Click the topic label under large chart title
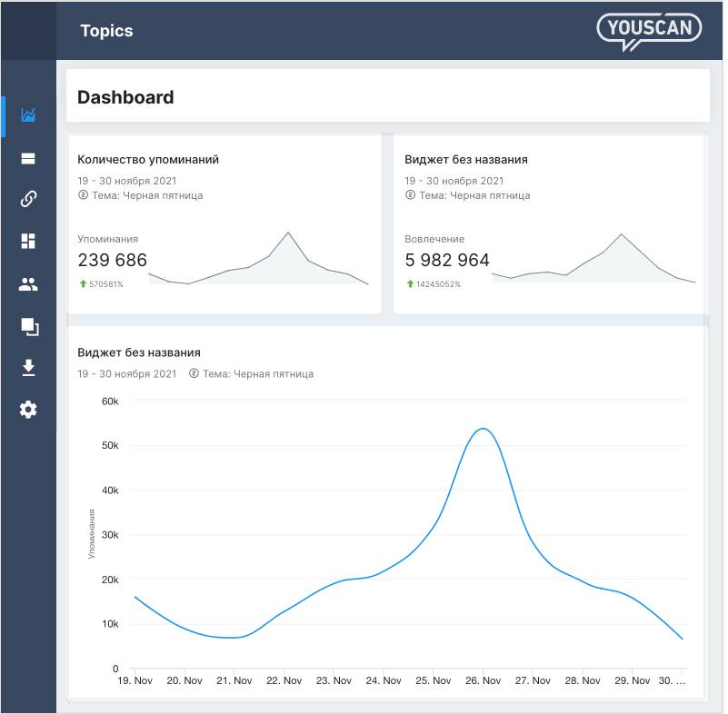 pos(257,373)
